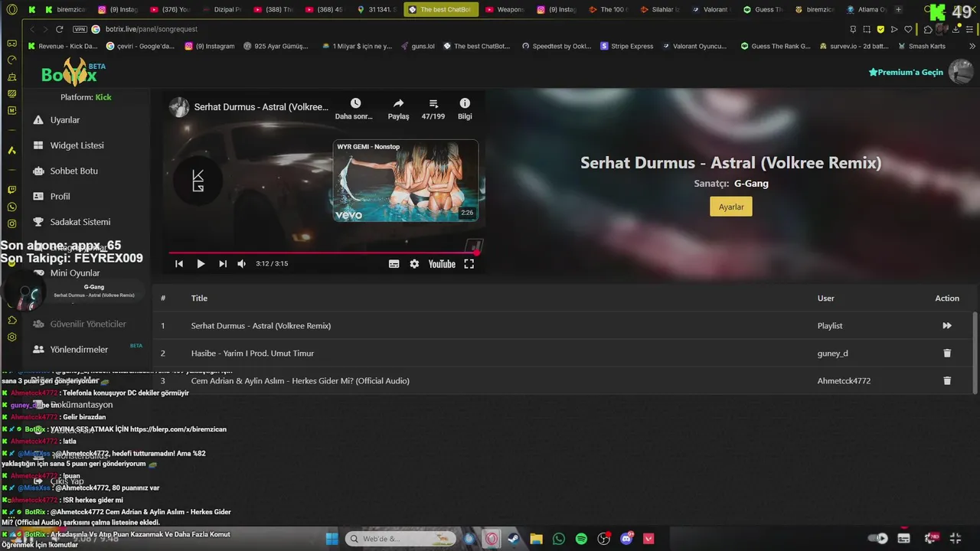This screenshot has height=551, width=980.
Task: Click the taskbar search box
Action: pos(400,539)
